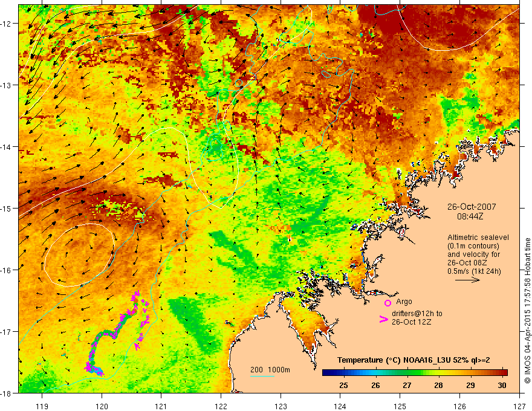Click the latitude axis label -17
Screen dimensions: 532x411
[7, 331]
